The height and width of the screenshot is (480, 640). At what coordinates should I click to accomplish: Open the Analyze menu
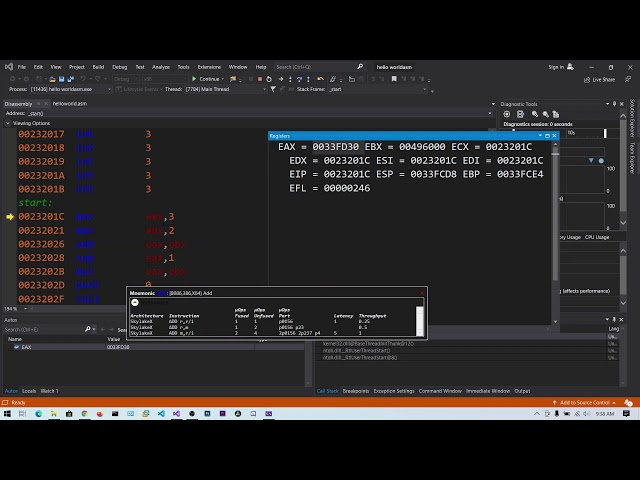161,67
